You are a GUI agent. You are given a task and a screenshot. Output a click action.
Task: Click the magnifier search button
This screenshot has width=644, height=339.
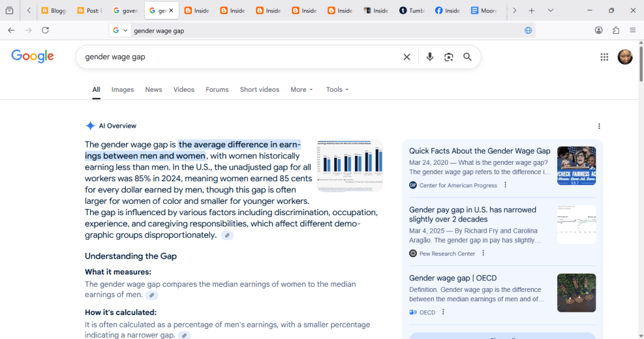467,57
